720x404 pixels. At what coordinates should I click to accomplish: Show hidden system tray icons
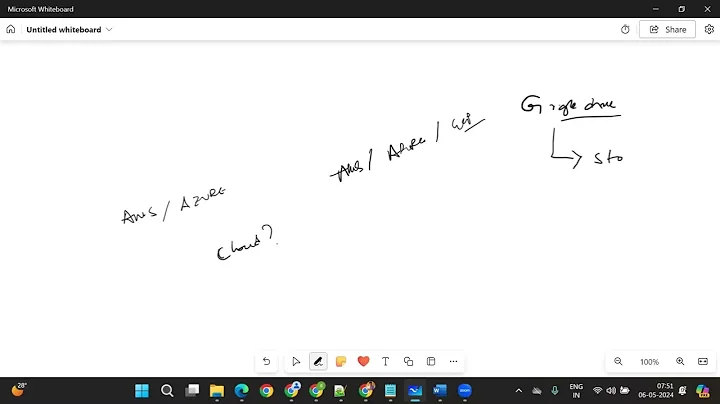pos(519,391)
